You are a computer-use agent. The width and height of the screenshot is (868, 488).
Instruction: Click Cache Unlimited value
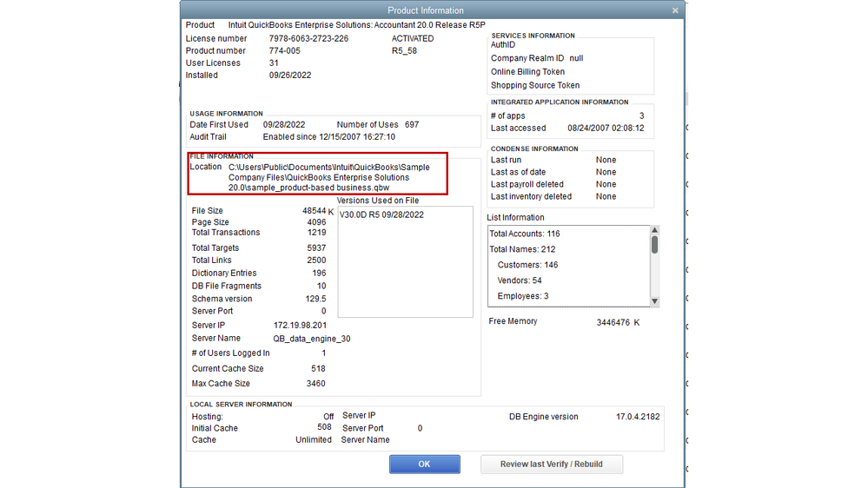point(314,440)
